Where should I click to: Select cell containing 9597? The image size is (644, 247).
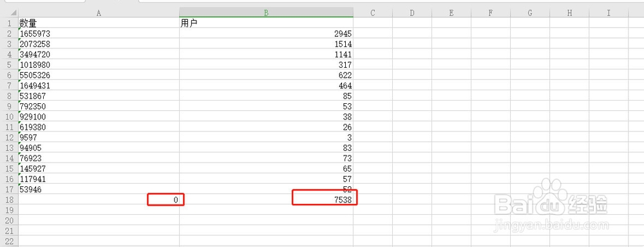click(99, 137)
